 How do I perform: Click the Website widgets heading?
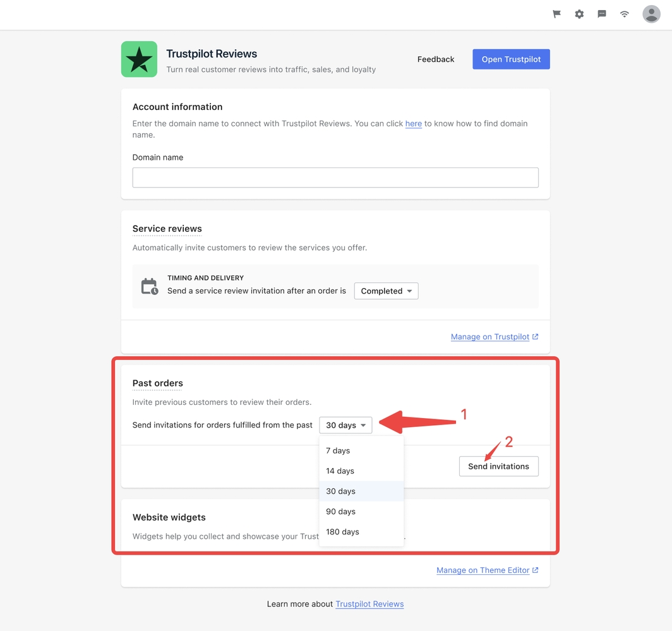click(x=169, y=517)
